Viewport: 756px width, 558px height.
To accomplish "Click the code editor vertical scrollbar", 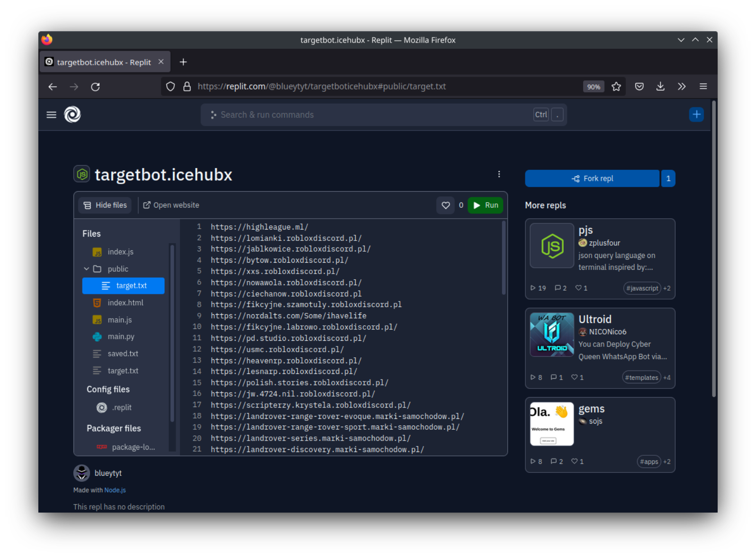I will tap(504, 258).
